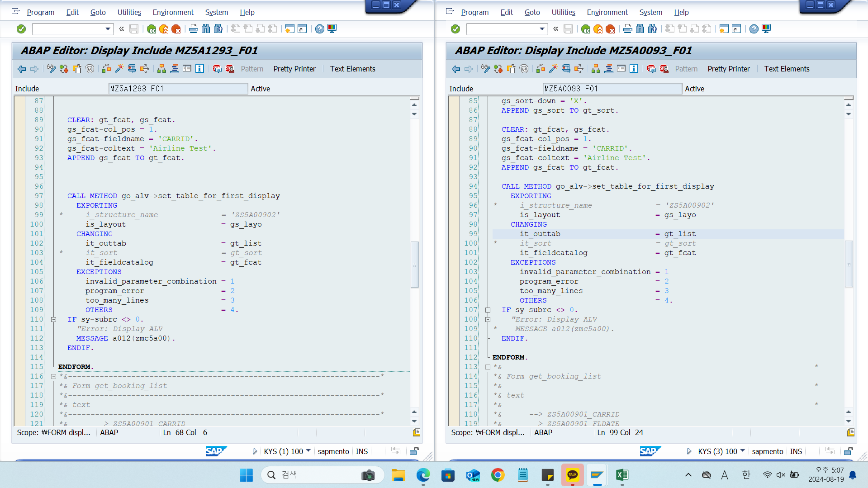This screenshot has height=488, width=868.
Task: Open the command field dropdown in the left window
Action: (x=108, y=29)
